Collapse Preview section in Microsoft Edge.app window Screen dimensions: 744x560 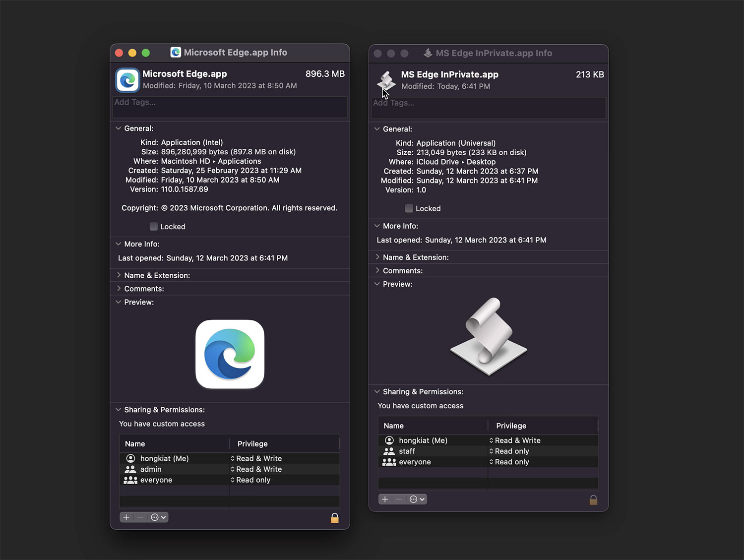[119, 302]
